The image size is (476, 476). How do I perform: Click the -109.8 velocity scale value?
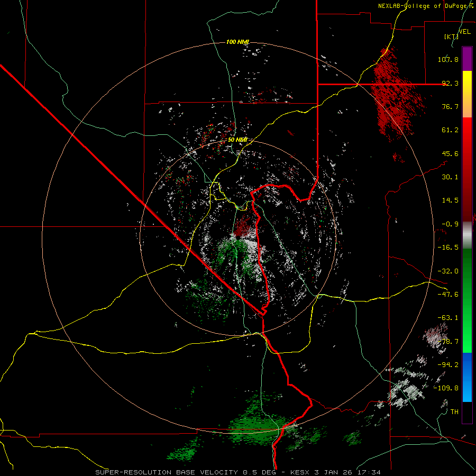[x=446, y=388]
